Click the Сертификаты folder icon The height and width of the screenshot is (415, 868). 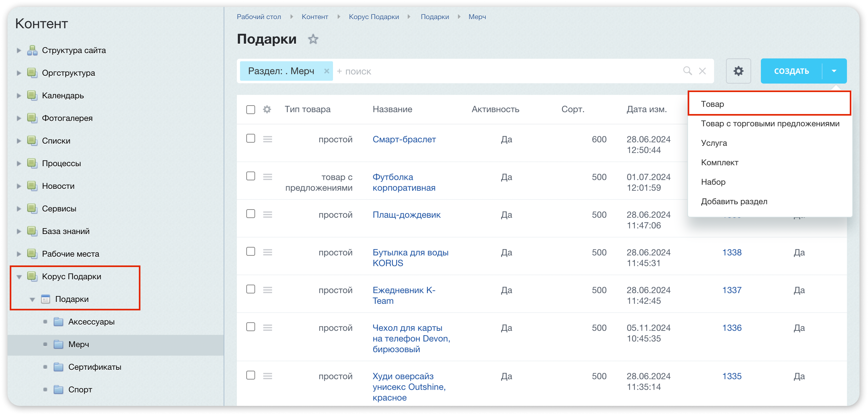coord(59,367)
